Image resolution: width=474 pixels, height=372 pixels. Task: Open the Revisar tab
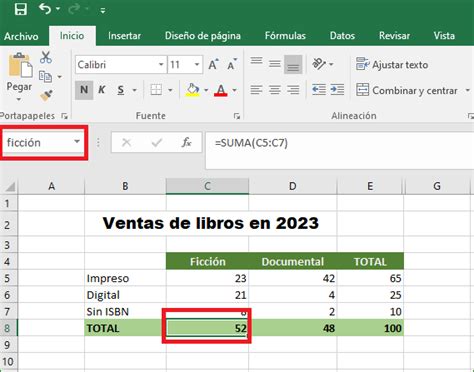pyautogui.click(x=394, y=36)
